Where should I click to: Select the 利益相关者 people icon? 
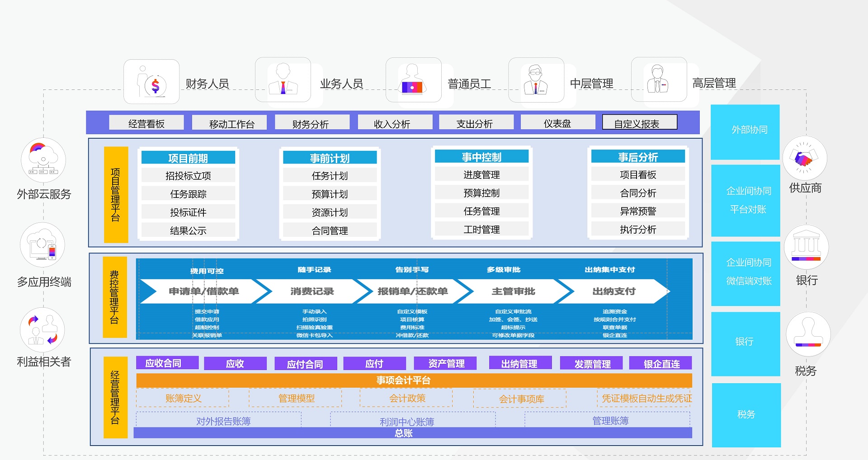[42, 330]
